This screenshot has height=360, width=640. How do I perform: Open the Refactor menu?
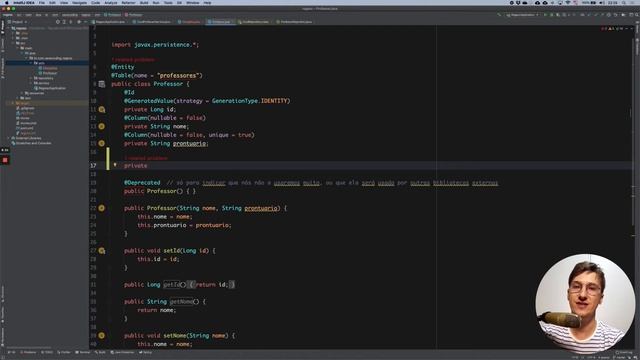[x=128, y=2]
